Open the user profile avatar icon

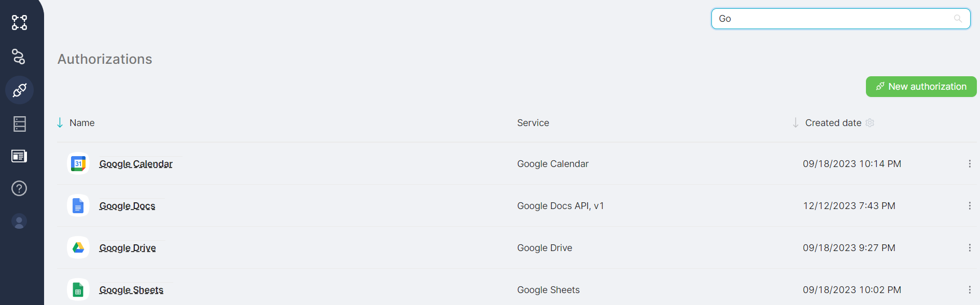pos(19,221)
